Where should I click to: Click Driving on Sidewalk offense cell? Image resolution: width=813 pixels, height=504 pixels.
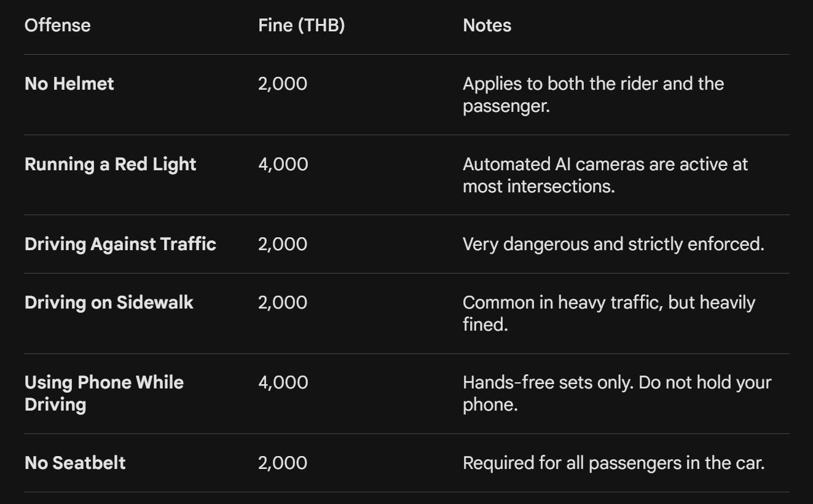[109, 302]
